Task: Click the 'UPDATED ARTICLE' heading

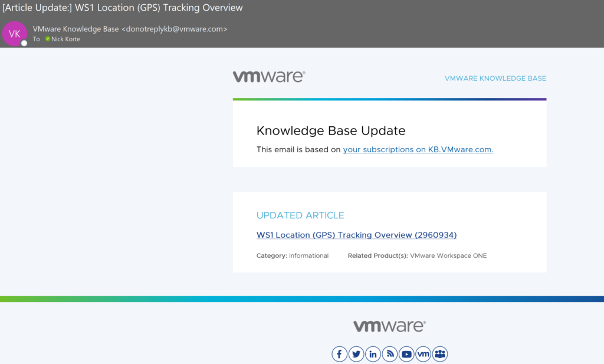Action: [300, 215]
